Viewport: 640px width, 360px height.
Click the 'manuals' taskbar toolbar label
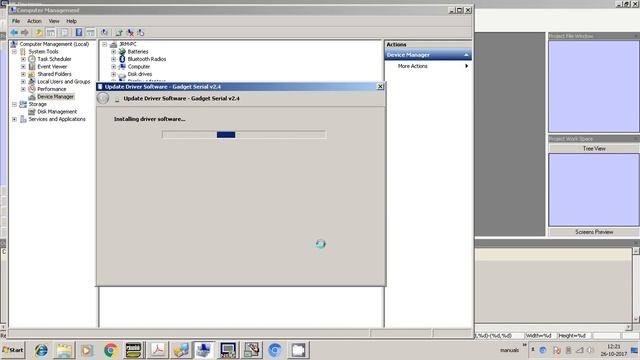[x=509, y=350]
